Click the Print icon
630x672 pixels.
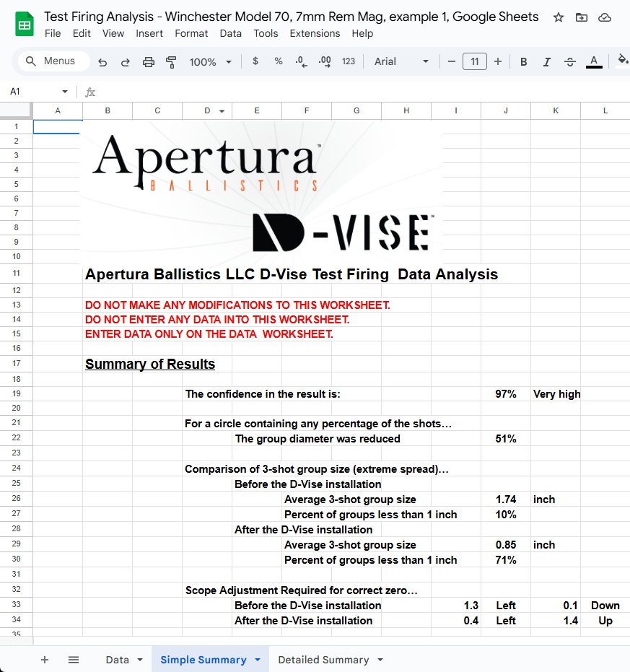coord(148,61)
